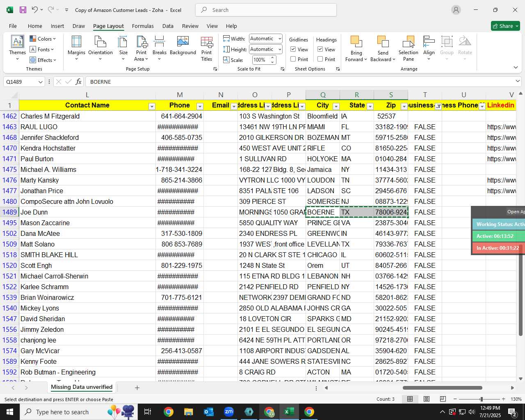
Task: Click the Save icon in title bar
Action: click(x=23, y=10)
